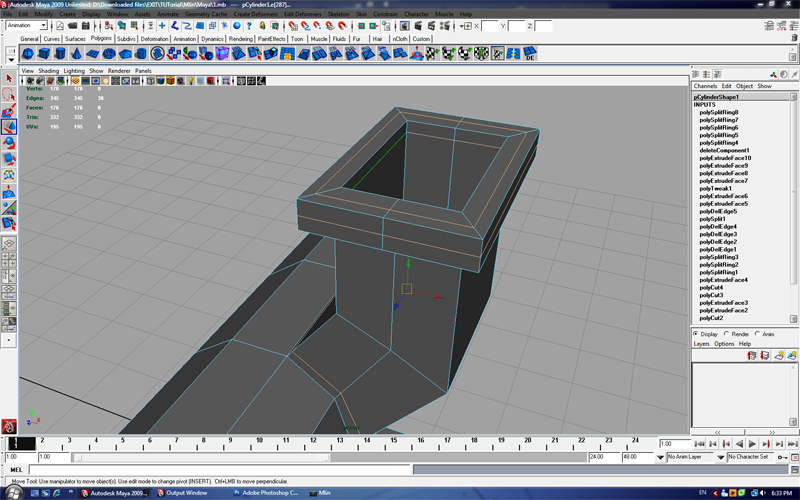Viewport: 800px width, 500px height.
Task: Select the Anim layer radio button
Action: click(x=757, y=334)
